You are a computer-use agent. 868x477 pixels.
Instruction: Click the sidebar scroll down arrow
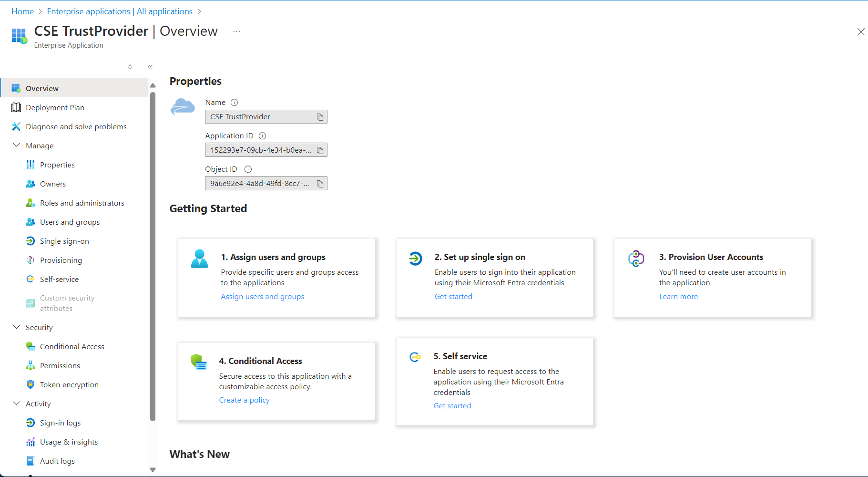pyautogui.click(x=153, y=470)
